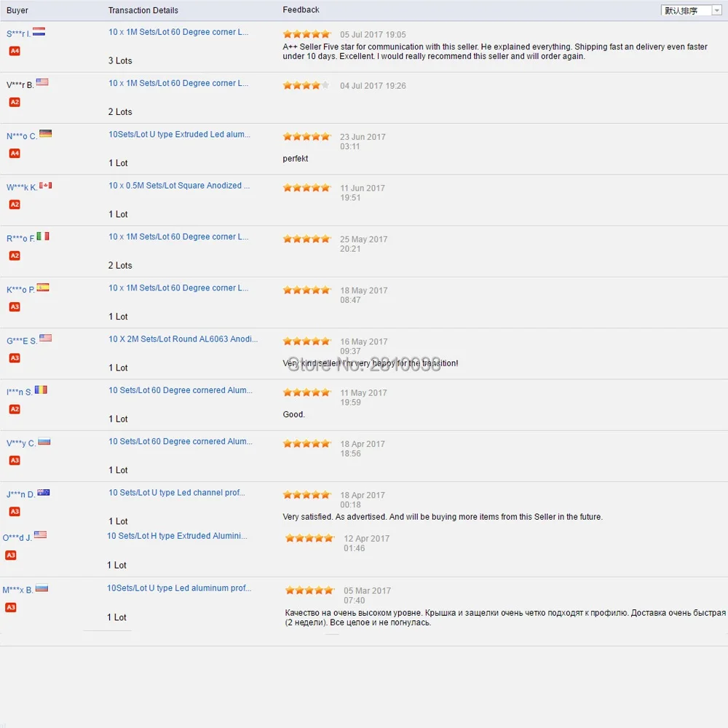Click the A3 badge under G***E S.
The image size is (728, 728).
coord(15,357)
